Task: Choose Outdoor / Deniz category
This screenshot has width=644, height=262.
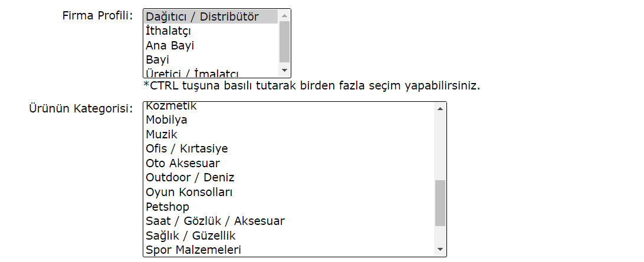Action: [190, 177]
